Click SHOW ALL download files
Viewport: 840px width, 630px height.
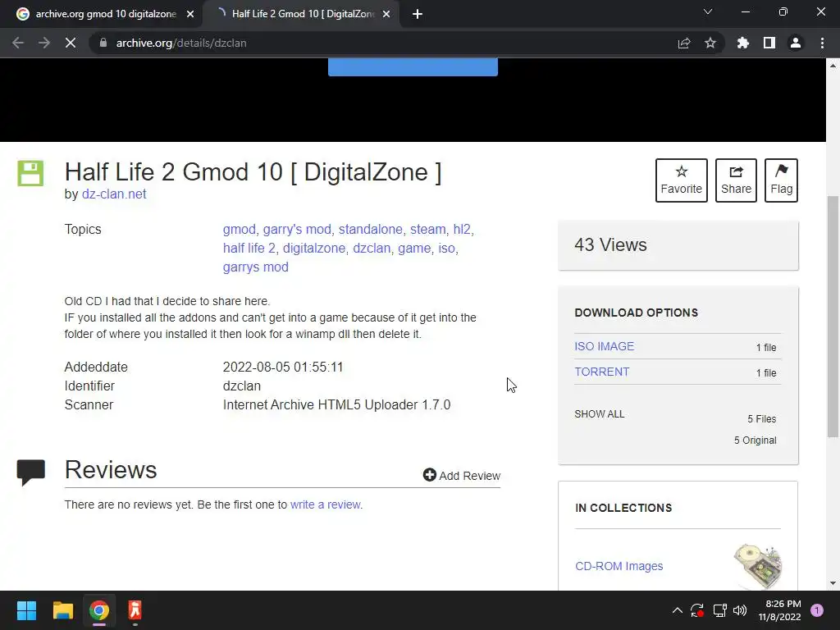600,414
